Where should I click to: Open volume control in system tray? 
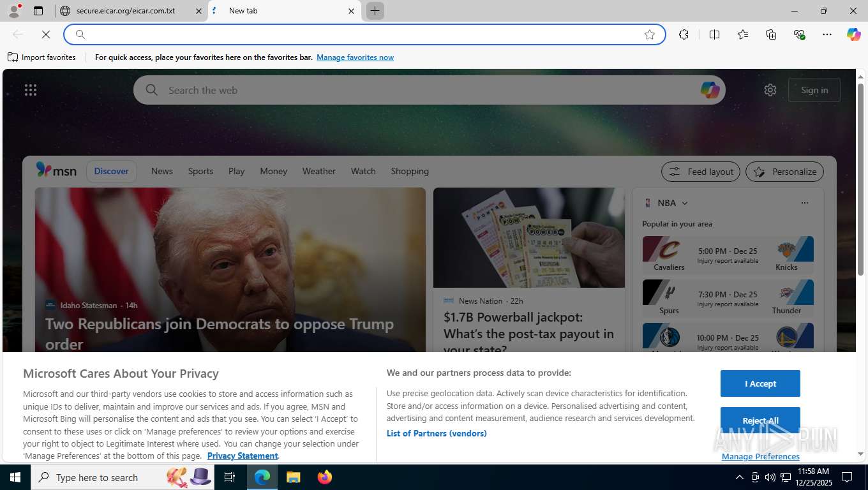click(x=770, y=477)
